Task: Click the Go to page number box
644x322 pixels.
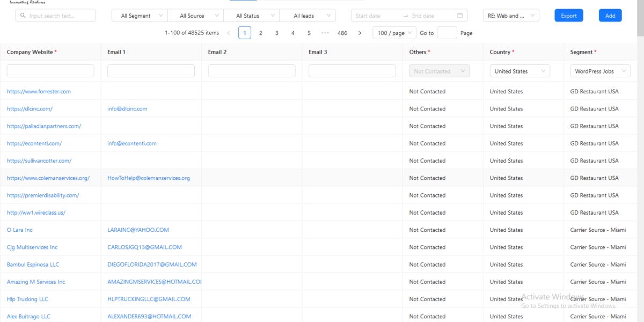Action: click(x=447, y=33)
